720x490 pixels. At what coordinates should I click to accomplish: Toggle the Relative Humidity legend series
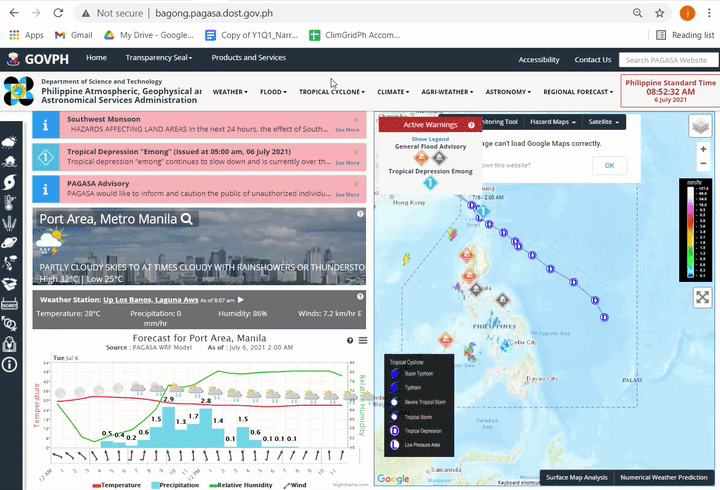pos(244,483)
